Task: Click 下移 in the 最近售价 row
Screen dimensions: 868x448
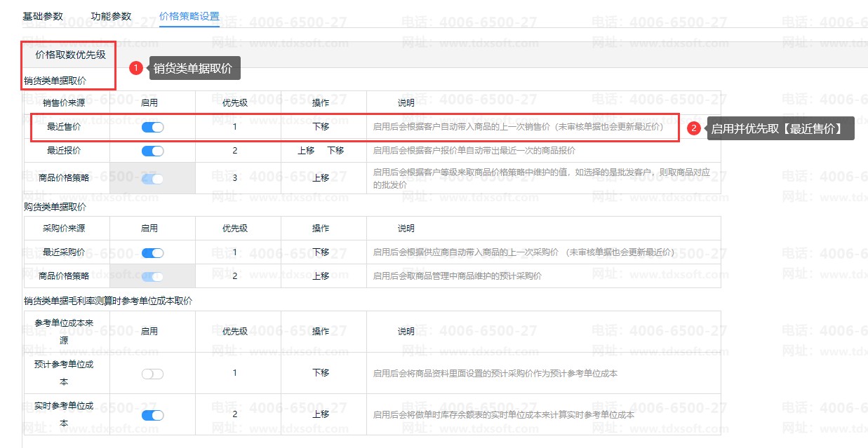Action: pos(321,127)
